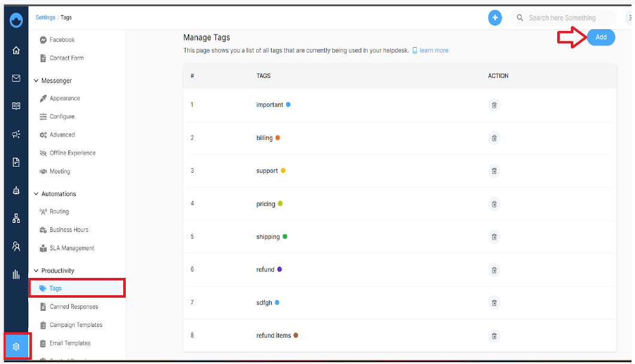Open the inbox mail icon
This screenshot has width=635, height=364.
pyautogui.click(x=16, y=78)
